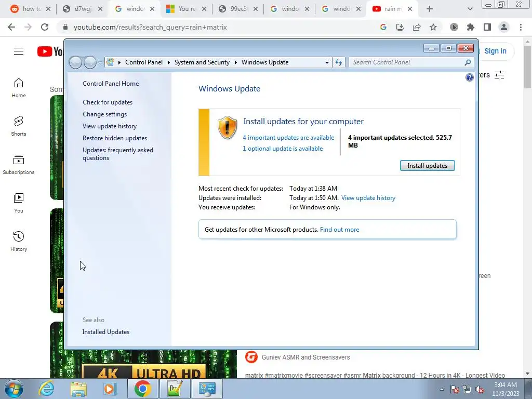Click the taskbar clock showing 3:04 AM
This screenshot has height=399, width=532.
[x=506, y=389]
